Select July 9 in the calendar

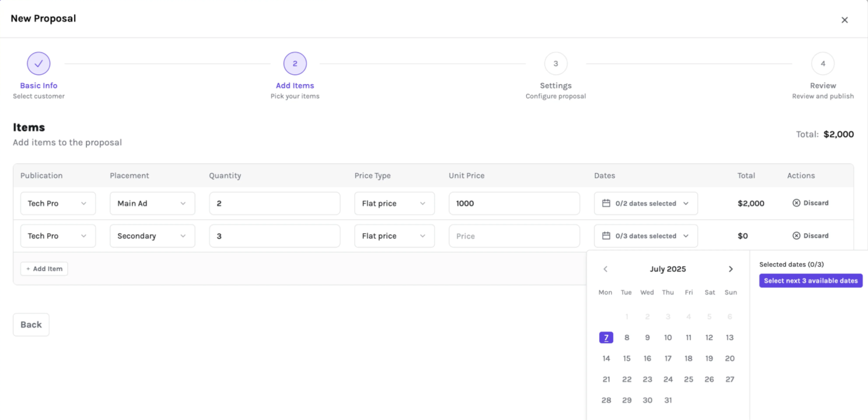(x=647, y=337)
